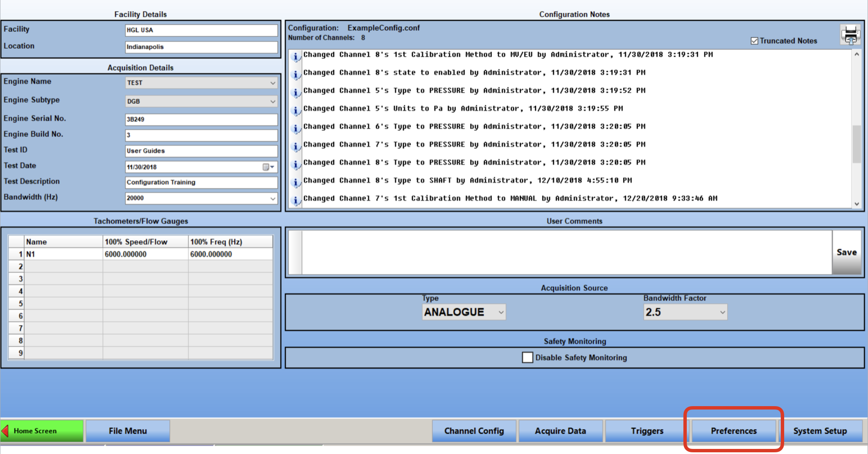
Task: Open Preferences
Action: 733,430
